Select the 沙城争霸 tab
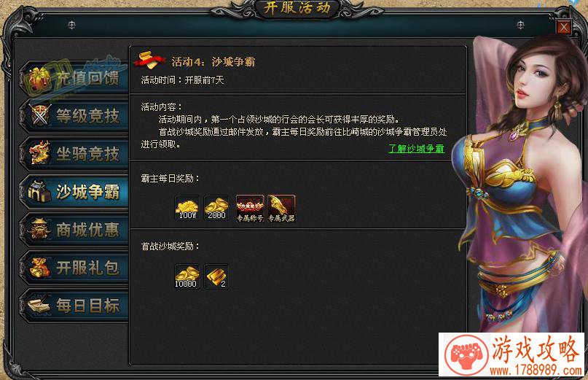Image resolution: width=588 pixels, height=380 pixels. tap(74, 192)
